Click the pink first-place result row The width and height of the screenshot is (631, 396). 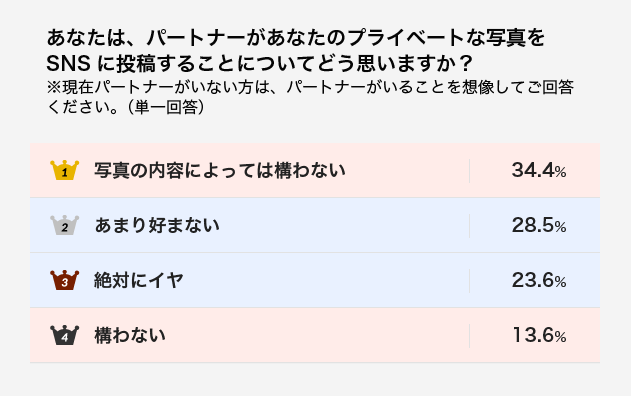pyautogui.click(x=315, y=170)
